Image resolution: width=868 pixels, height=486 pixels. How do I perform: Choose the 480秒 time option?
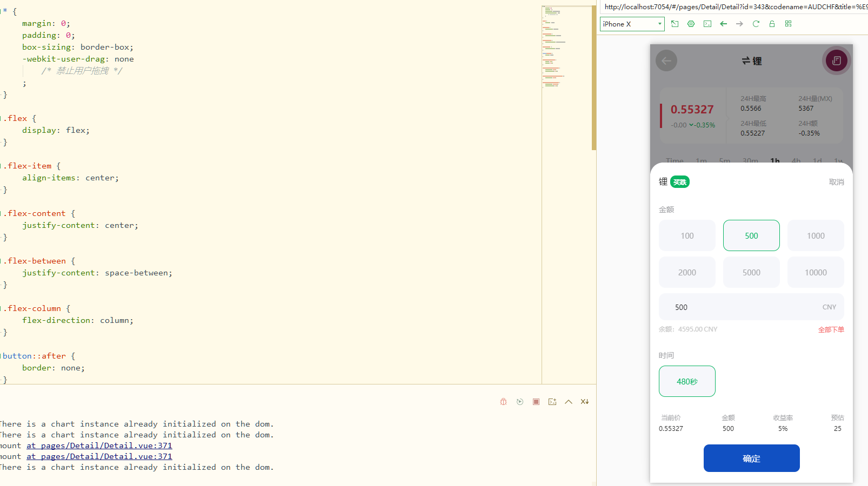click(687, 381)
